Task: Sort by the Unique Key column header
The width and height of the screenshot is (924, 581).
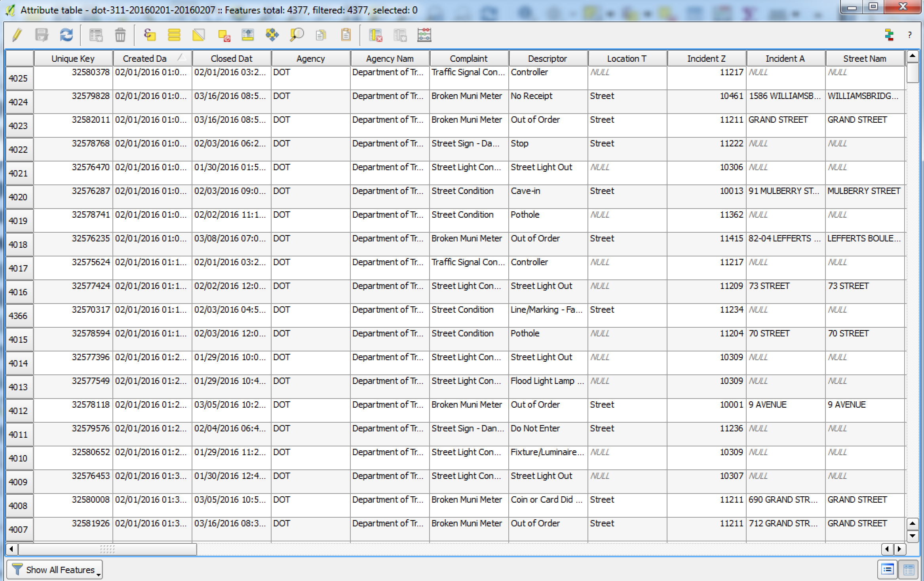Action: [73, 59]
